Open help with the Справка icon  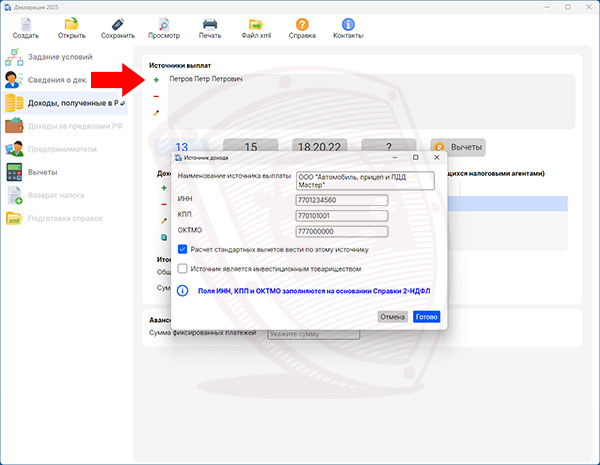[x=302, y=25]
